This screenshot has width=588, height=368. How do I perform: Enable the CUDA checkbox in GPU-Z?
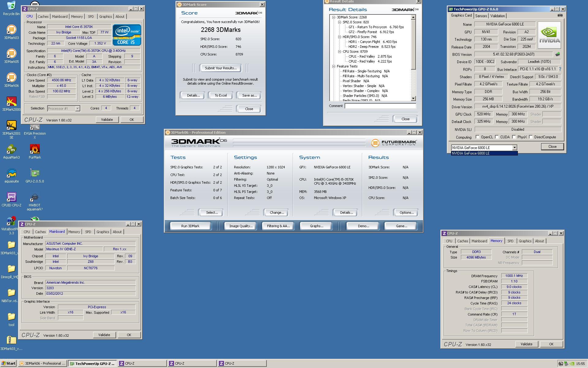(x=497, y=137)
